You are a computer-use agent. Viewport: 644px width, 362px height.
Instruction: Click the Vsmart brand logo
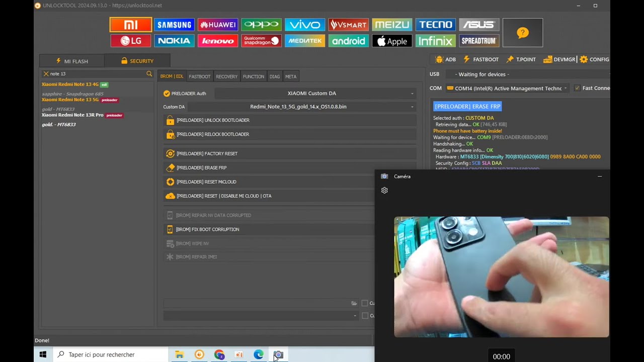tap(349, 25)
